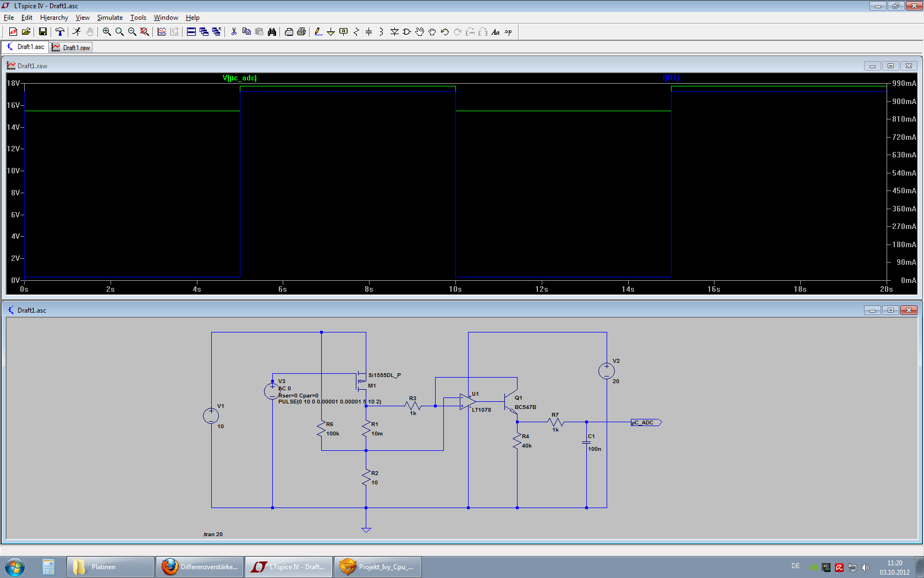Screen dimensions: 924x578
Task: Place a Resistor component tool
Action: coord(356,32)
